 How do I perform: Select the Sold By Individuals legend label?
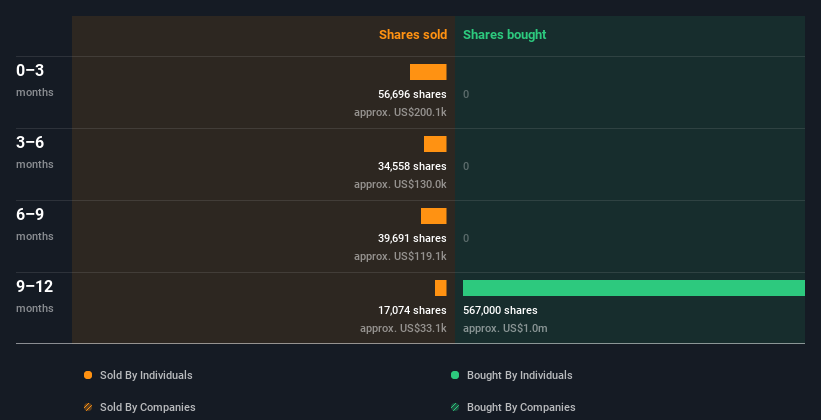click(x=146, y=375)
